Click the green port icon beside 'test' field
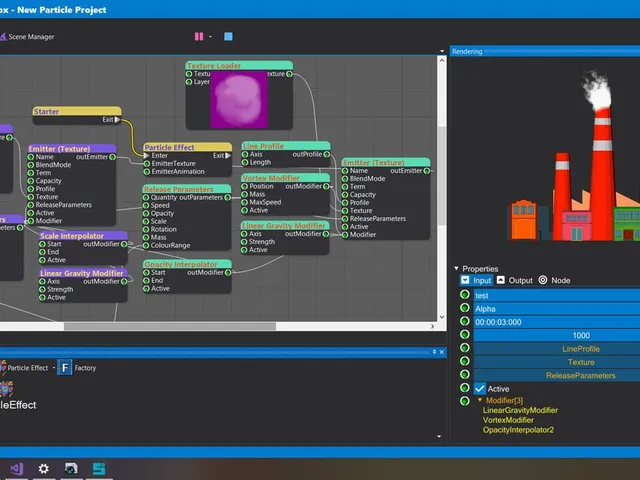 coord(464,294)
